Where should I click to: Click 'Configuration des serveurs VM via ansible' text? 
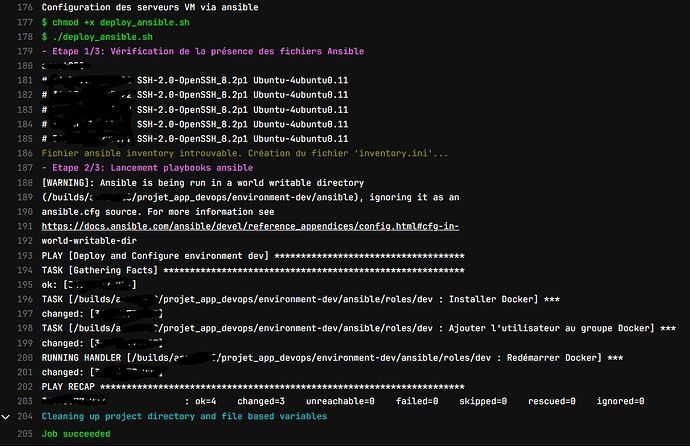(x=150, y=7)
